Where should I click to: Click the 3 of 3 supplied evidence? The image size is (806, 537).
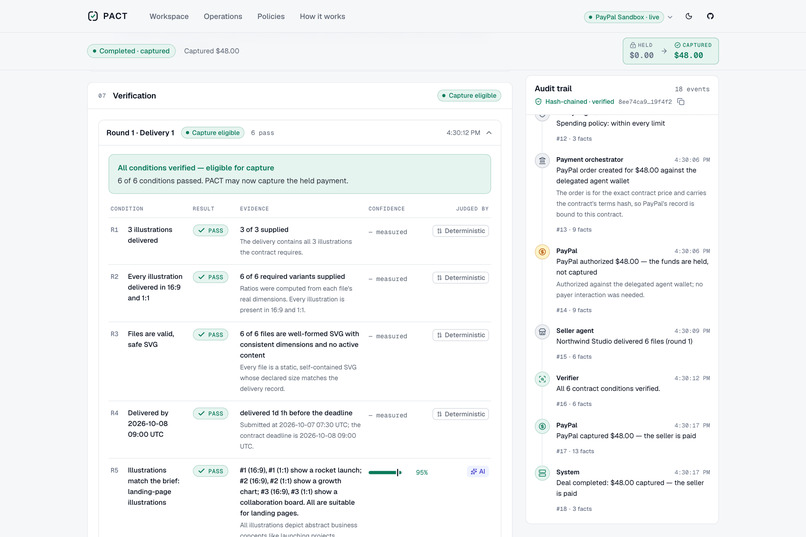pos(264,230)
